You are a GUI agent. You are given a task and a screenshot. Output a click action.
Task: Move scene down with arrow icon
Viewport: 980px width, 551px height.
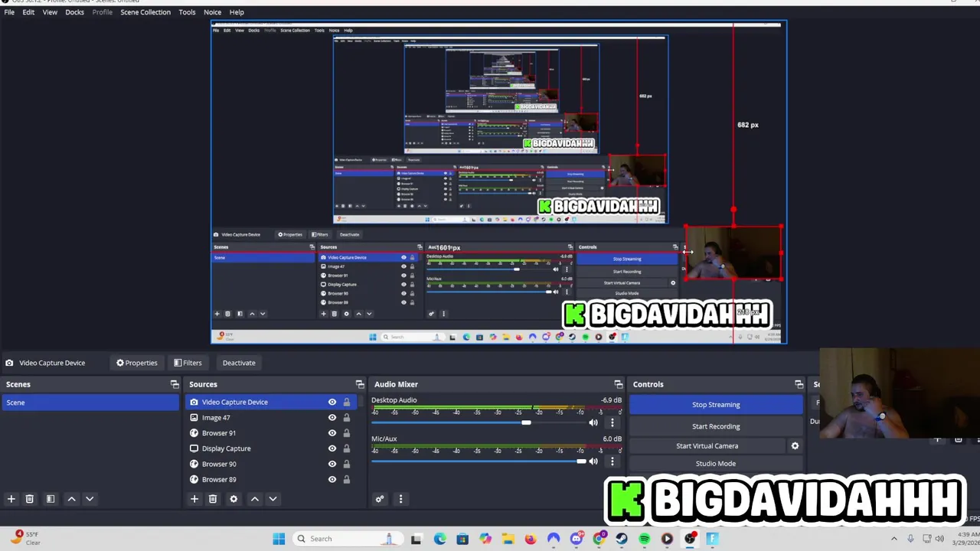point(90,499)
